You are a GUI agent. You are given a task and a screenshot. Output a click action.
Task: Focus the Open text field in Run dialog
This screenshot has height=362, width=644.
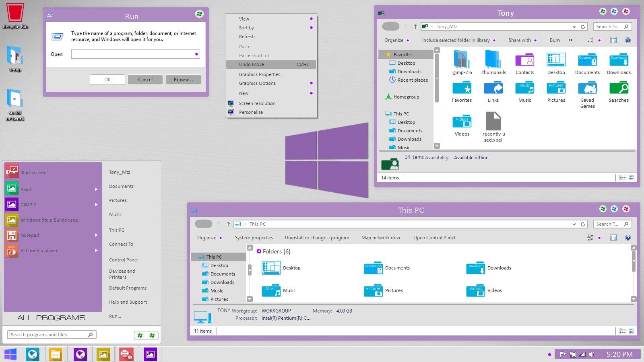[x=136, y=54]
